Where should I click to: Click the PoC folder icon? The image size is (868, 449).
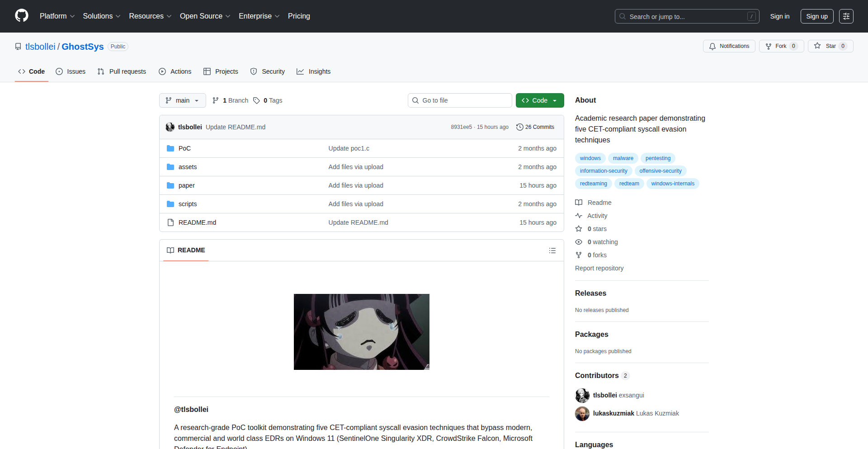[x=170, y=148]
